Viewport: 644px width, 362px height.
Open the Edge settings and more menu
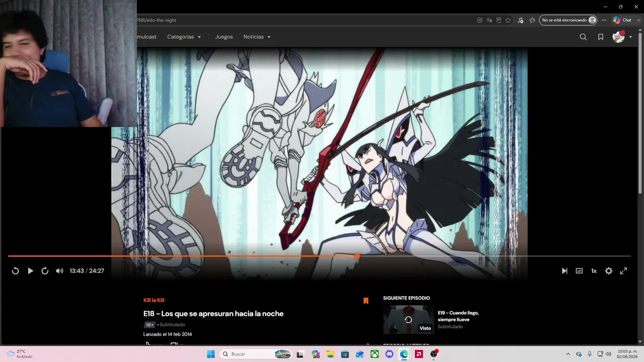(604, 20)
